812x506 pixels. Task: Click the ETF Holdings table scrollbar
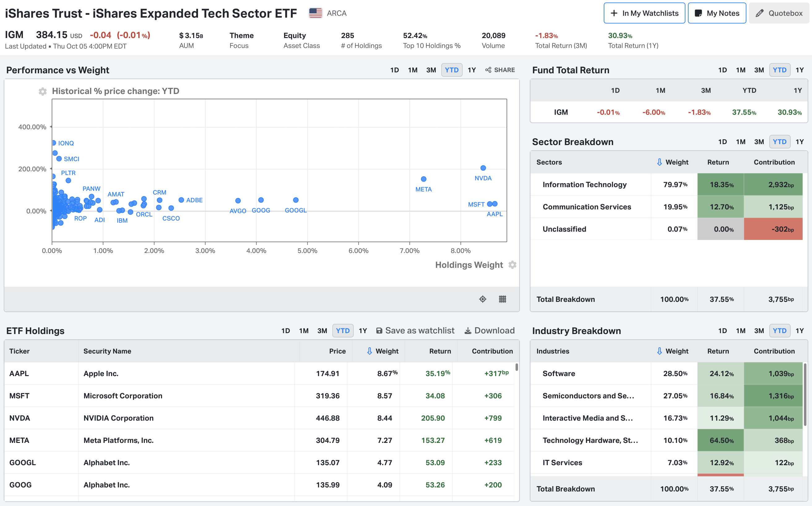click(517, 367)
